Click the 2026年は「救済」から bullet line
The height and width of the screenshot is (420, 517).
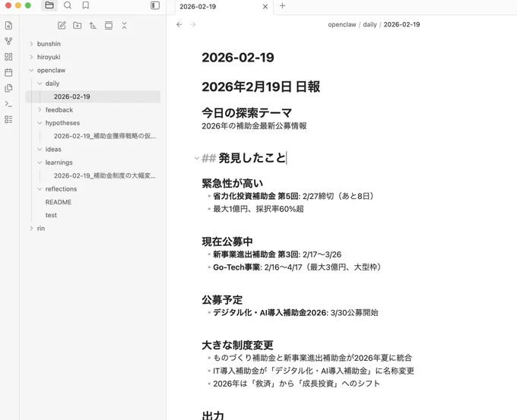pyautogui.click(x=297, y=384)
